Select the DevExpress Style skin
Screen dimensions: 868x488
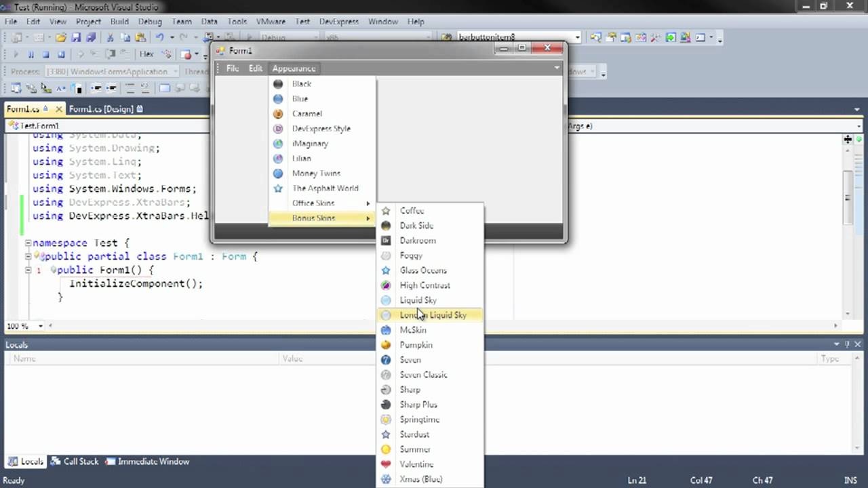(322, 128)
